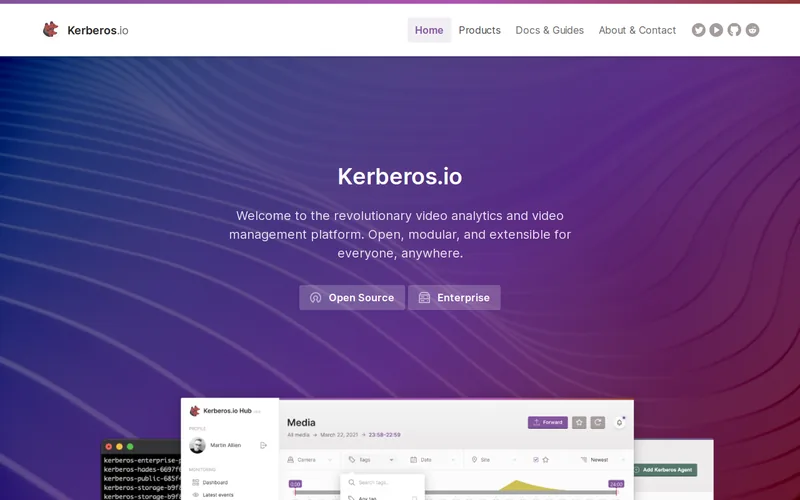Image resolution: width=800 pixels, height=500 pixels.
Task: Open the Docs & Guides menu item
Action: (x=549, y=30)
